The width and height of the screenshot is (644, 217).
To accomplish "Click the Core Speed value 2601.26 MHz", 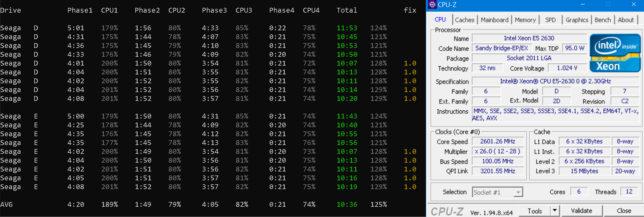I will coord(497,141).
